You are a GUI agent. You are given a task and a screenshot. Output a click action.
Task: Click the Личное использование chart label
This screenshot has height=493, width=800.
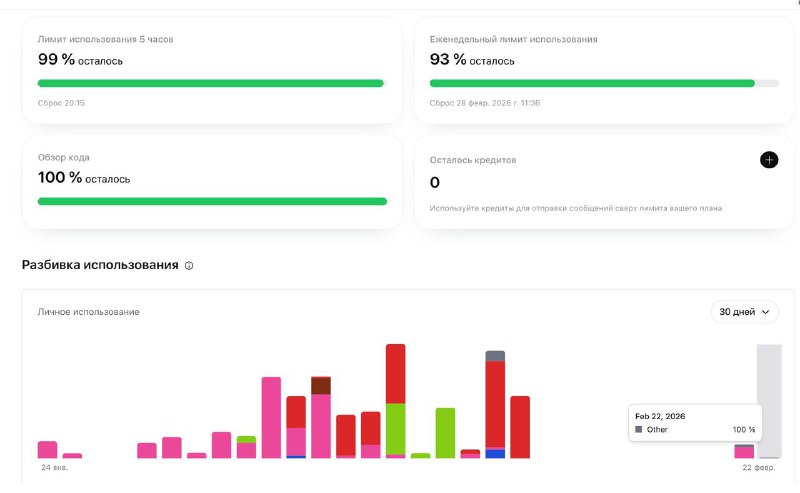pyautogui.click(x=89, y=312)
